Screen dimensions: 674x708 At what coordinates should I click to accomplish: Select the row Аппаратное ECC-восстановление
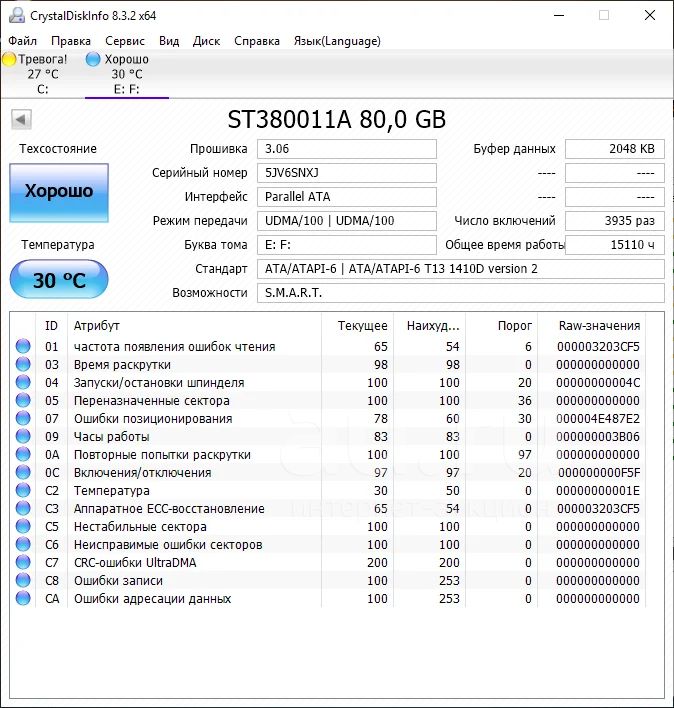click(328, 508)
